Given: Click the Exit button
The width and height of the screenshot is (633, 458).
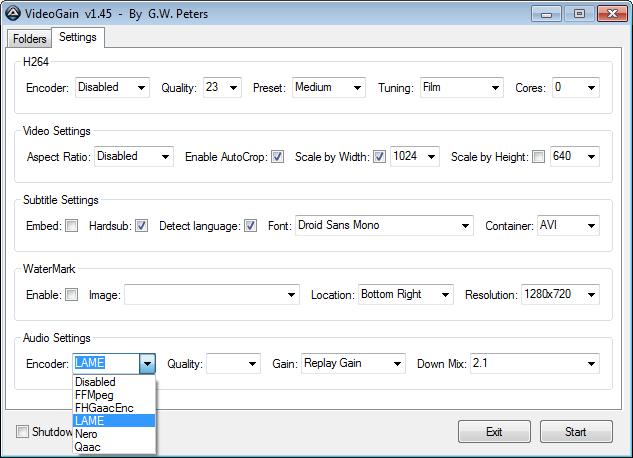Looking at the screenshot, I should pyautogui.click(x=494, y=432).
